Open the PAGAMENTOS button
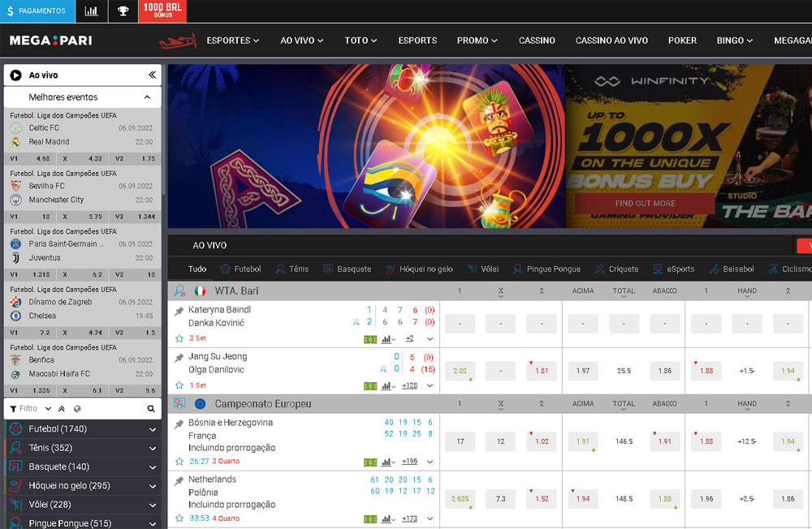 coord(37,11)
